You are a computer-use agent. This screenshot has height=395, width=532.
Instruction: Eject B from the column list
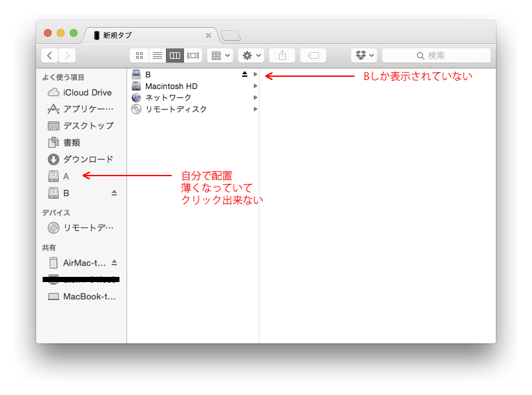245,74
